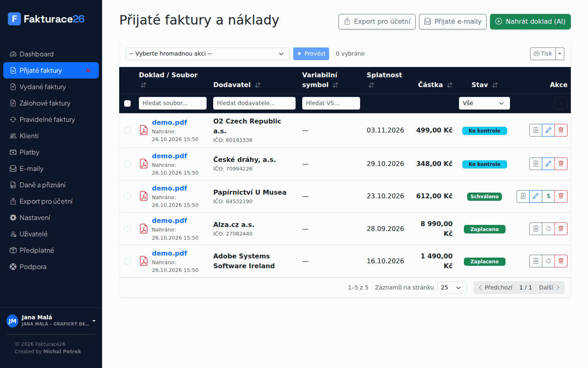Toggle the select-all checkbox in header
This screenshot has width=588, height=368.
[127, 103]
